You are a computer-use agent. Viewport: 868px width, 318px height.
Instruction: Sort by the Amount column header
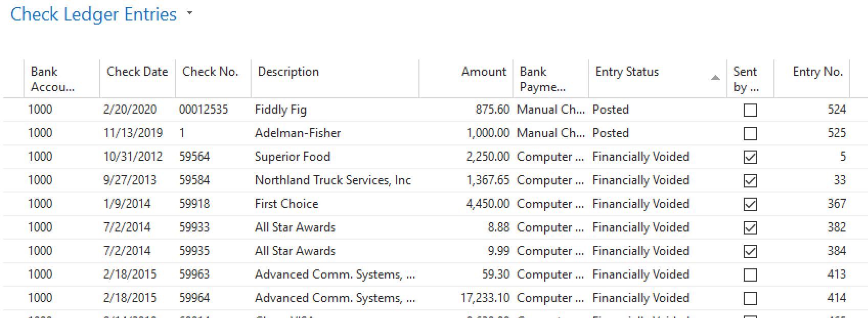(483, 72)
